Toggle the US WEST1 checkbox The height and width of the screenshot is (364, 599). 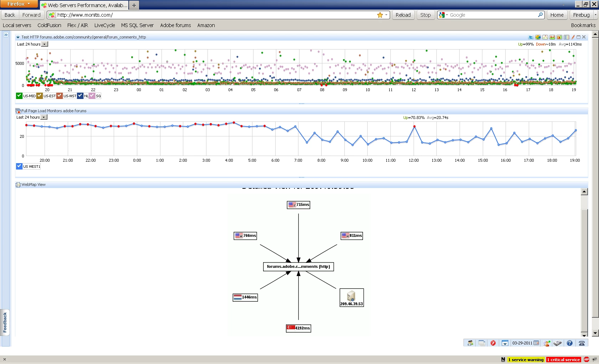point(19,166)
